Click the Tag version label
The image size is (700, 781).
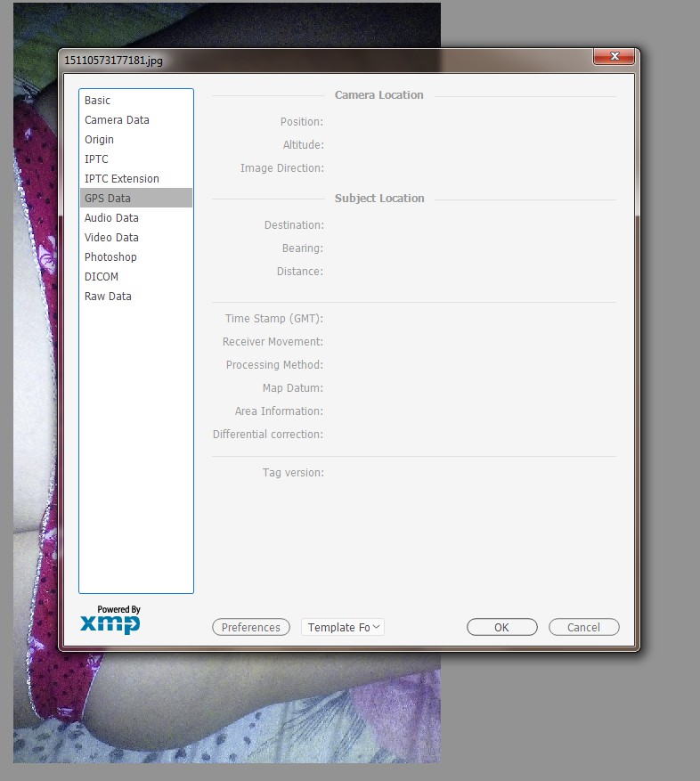(x=294, y=472)
